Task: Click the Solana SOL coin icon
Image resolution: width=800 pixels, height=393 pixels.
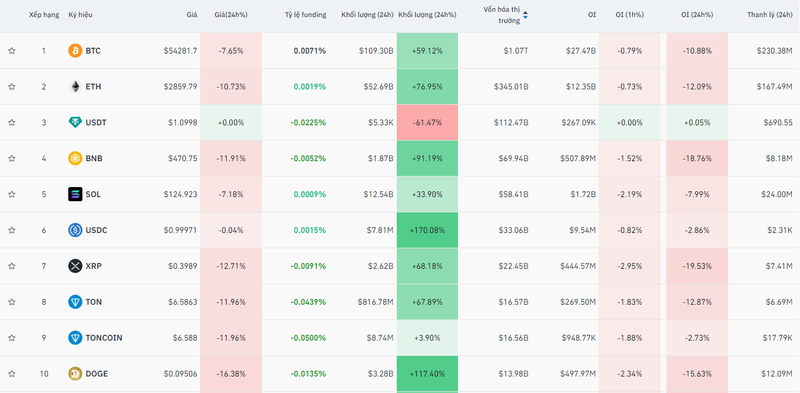Action: [x=75, y=194]
